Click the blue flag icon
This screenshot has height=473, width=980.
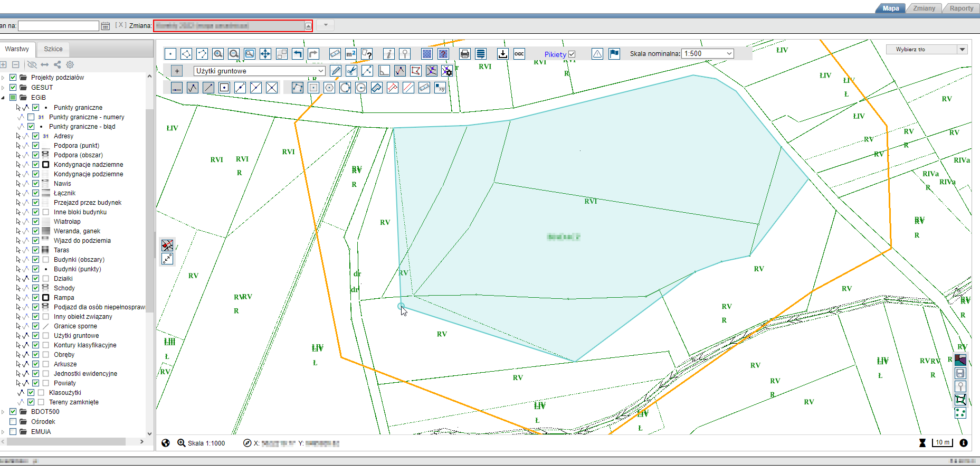click(614, 54)
